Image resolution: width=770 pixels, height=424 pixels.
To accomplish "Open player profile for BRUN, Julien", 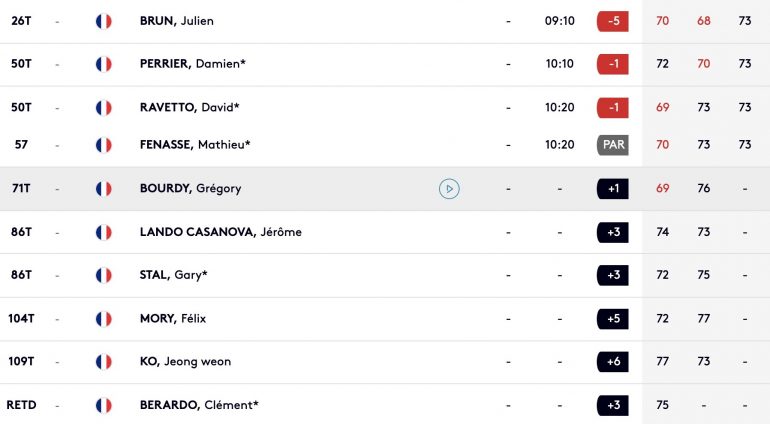I will pyautogui.click(x=176, y=21).
